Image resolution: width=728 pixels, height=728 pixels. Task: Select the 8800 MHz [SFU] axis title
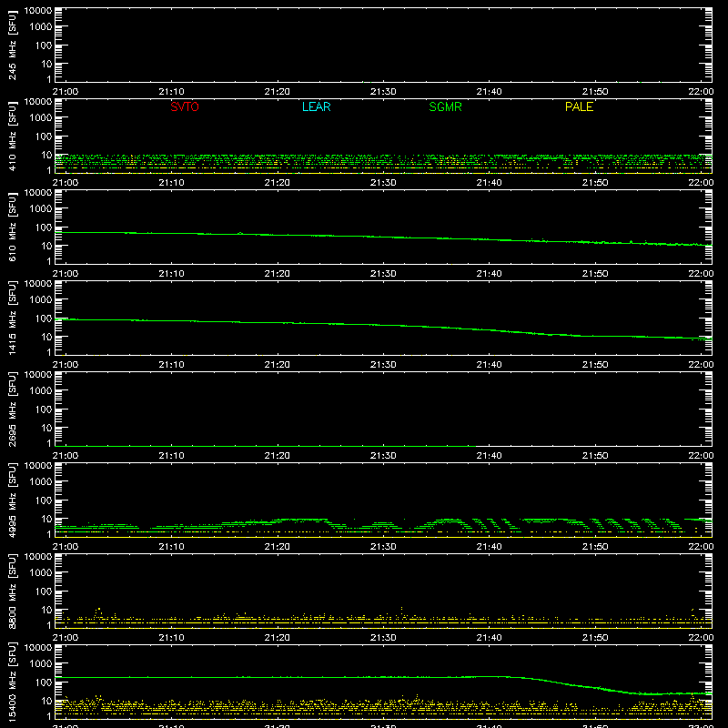(x=12, y=591)
